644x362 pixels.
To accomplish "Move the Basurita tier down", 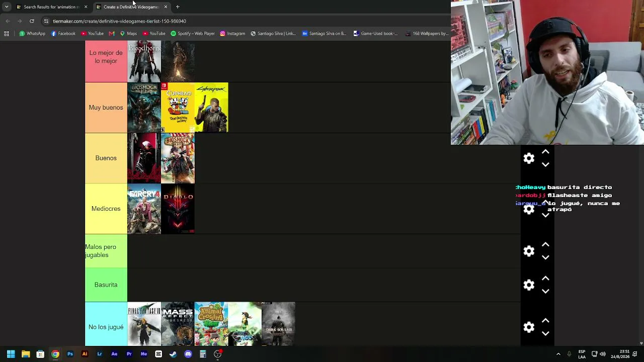I will pyautogui.click(x=545, y=291).
